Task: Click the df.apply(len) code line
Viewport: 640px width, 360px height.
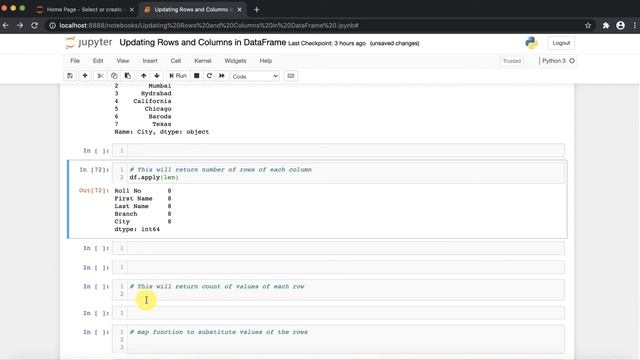Action: click(154, 178)
